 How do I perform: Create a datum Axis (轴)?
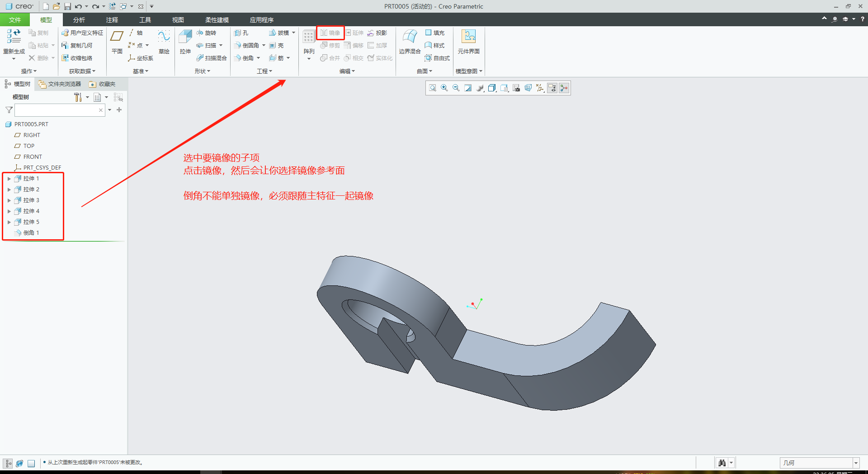coord(136,33)
